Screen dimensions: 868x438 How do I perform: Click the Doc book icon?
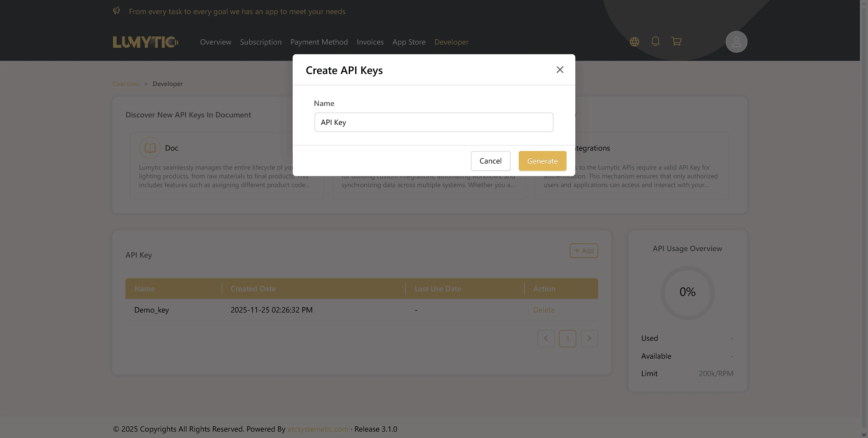click(150, 148)
